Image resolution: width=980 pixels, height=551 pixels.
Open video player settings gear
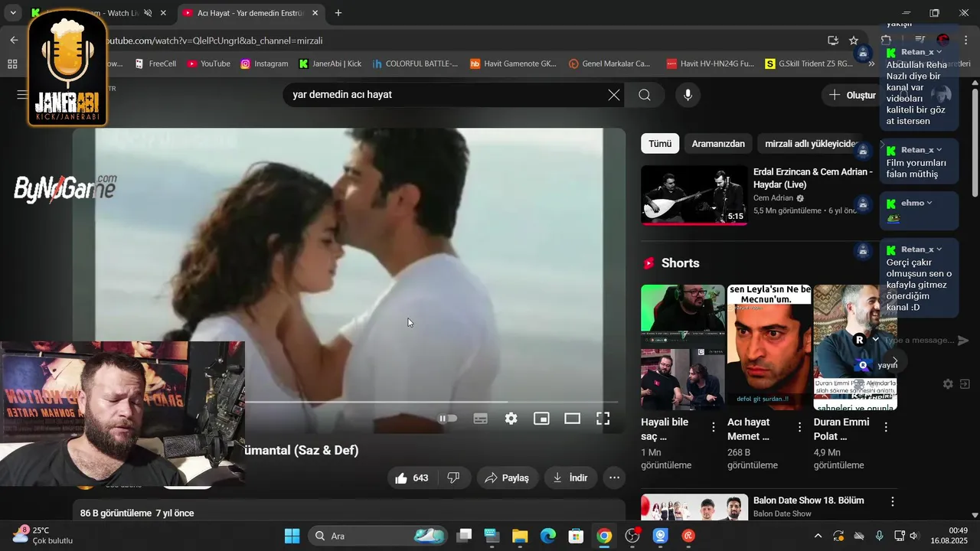tap(511, 419)
